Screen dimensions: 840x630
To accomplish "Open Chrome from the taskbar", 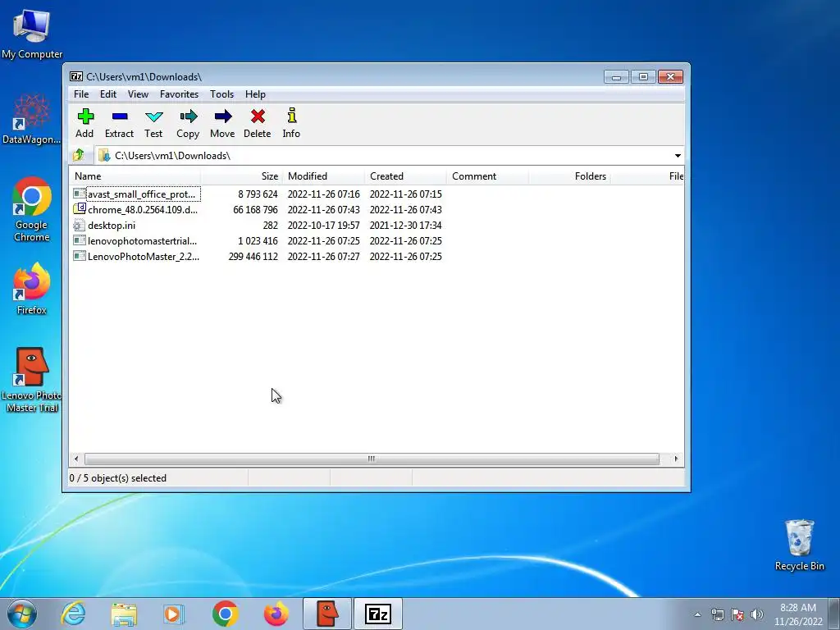I will 225,614.
